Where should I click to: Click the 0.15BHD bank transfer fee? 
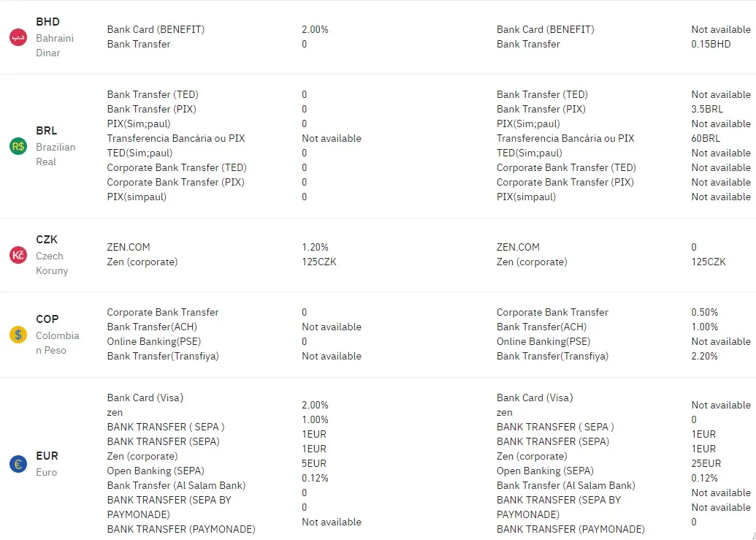coord(711,44)
